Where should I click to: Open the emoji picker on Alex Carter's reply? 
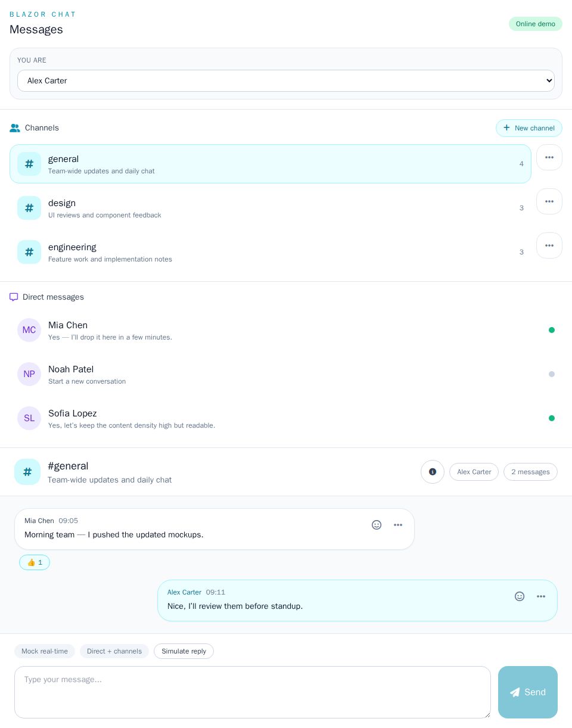point(520,596)
